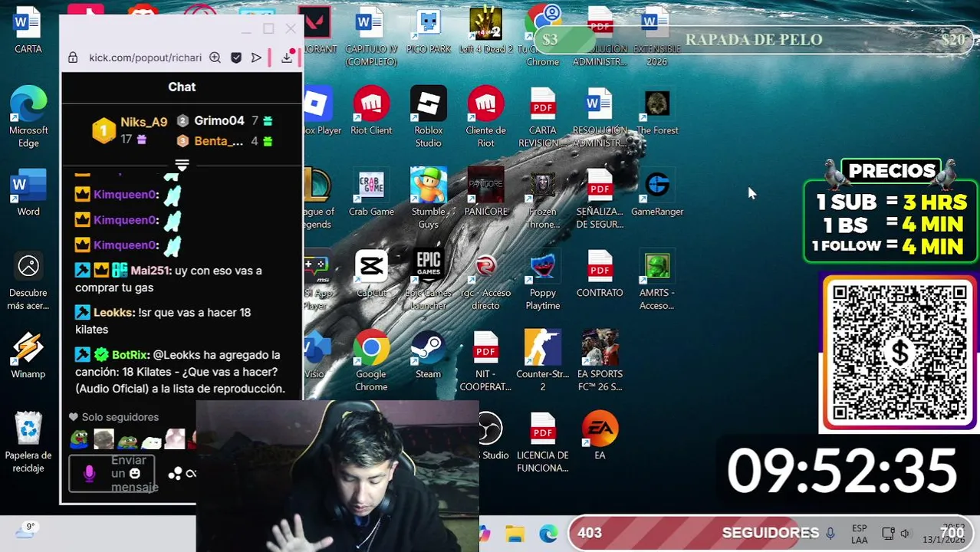
Task: Open File Explorer from the taskbar
Action: point(515,534)
